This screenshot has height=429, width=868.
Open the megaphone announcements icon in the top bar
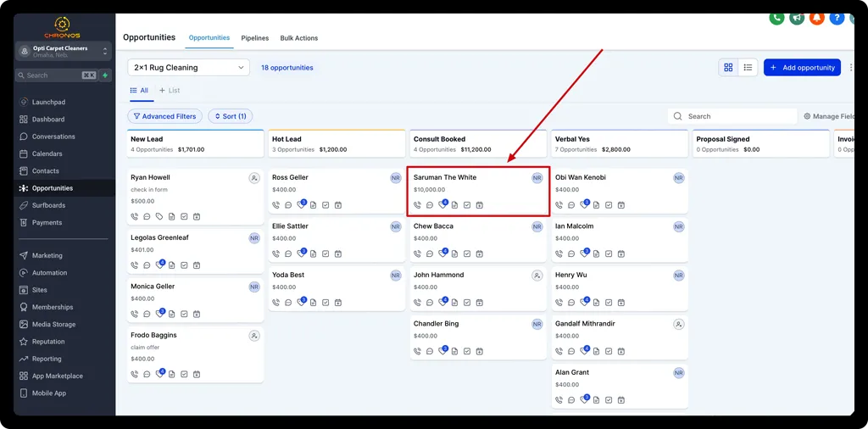tap(797, 18)
